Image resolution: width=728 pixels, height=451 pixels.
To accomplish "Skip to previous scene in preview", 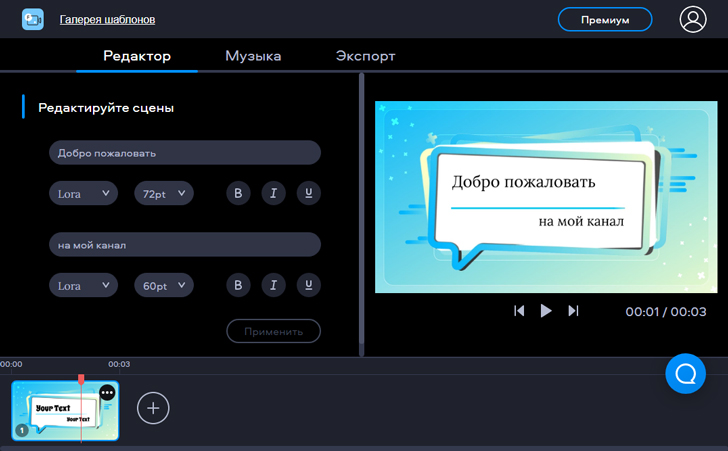I will 519,311.
